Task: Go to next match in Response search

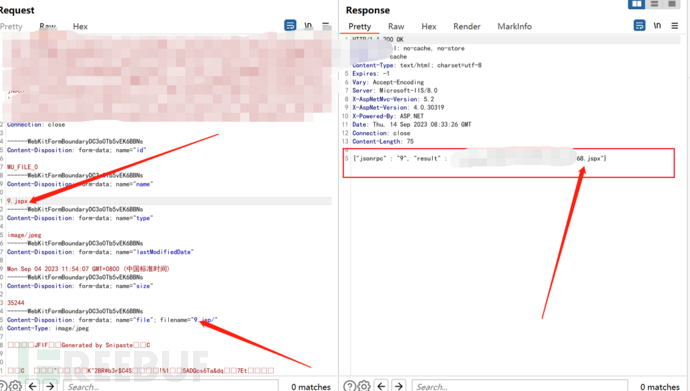Action: (399, 386)
